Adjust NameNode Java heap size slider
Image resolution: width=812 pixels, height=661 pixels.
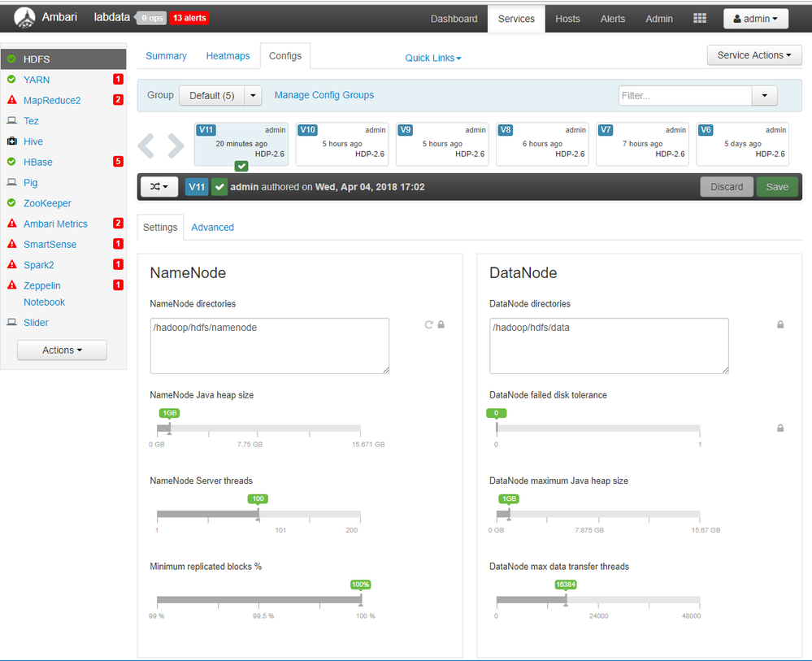coord(169,428)
